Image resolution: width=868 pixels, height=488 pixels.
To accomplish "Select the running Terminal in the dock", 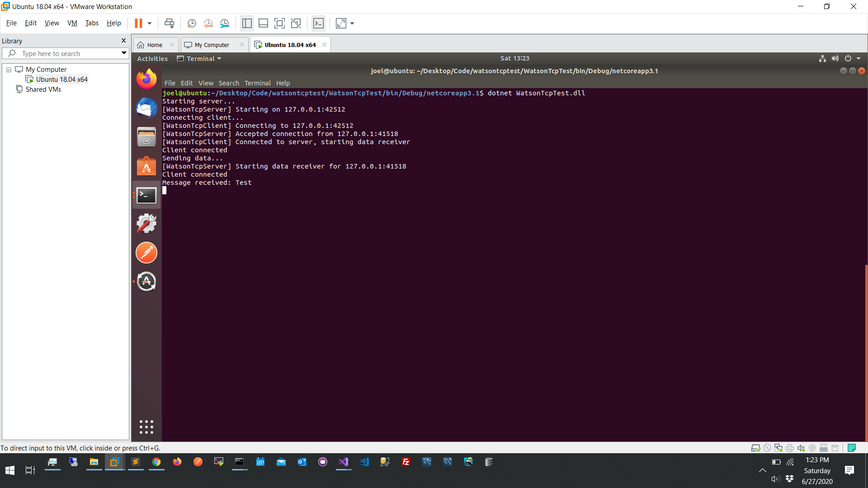I will [x=146, y=194].
